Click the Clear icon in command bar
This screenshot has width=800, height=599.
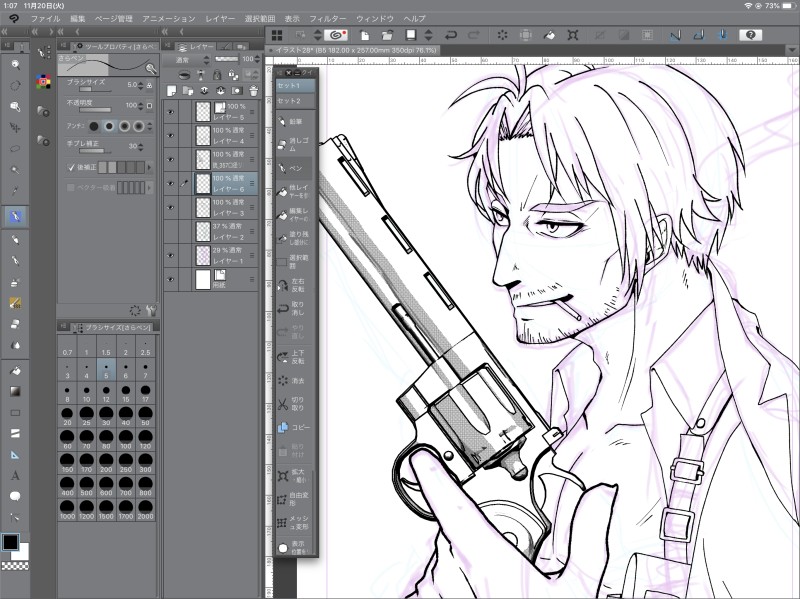(x=503, y=35)
